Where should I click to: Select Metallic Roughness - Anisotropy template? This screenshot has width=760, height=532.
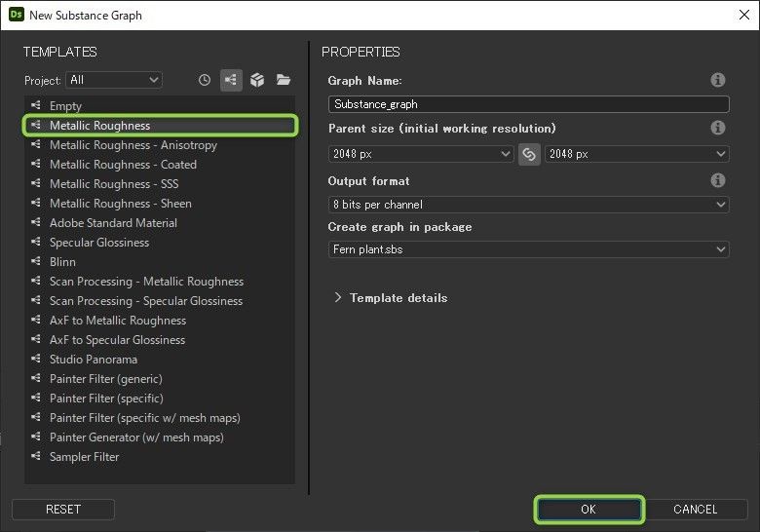pos(160,145)
